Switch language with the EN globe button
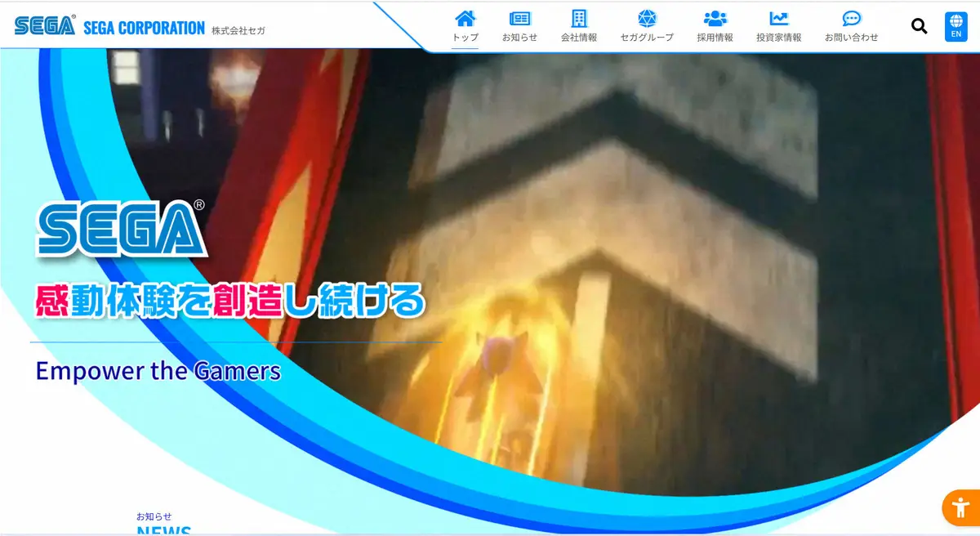Image resolution: width=980 pixels, height=536 pixels. tap(955, 26)
